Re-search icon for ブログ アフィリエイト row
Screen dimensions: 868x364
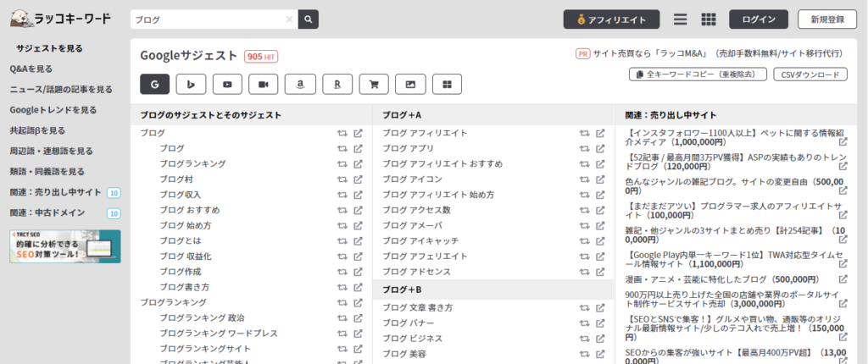pyautogui.click(x=585, y=133)
